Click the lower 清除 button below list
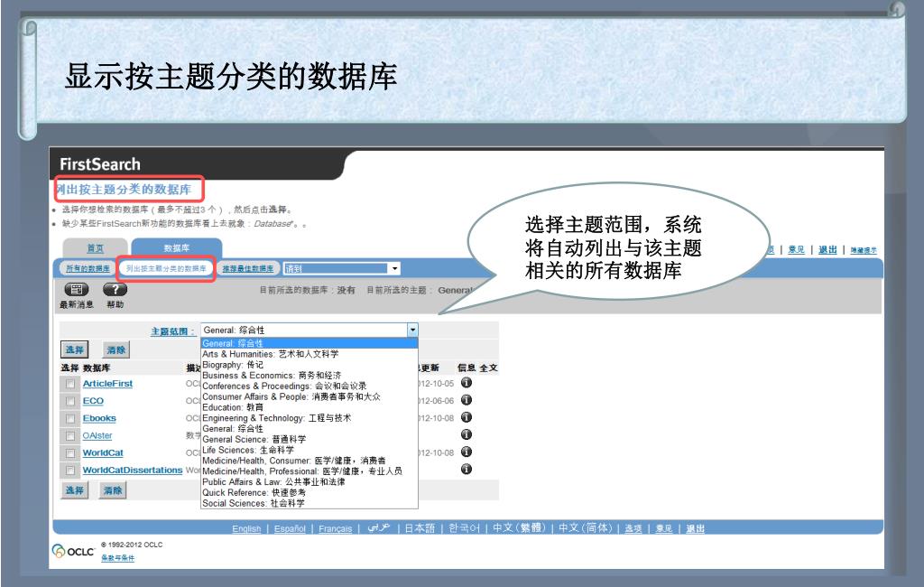 click(x=113, y=489)
